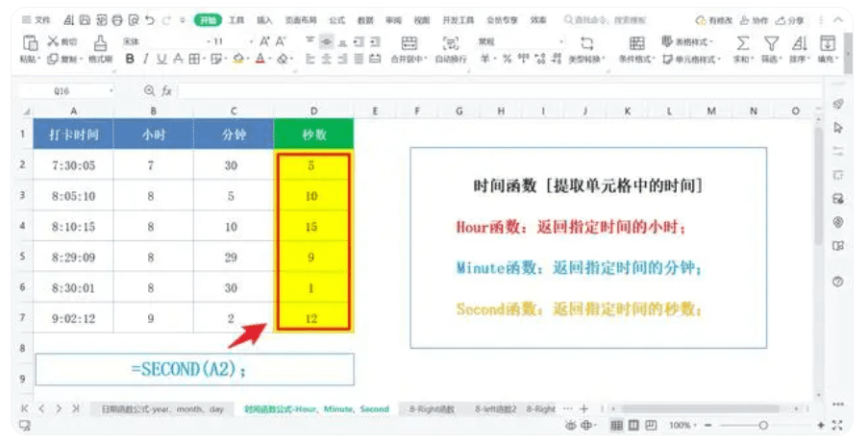Click the 协作 collaborate button
The height and width of the screenshot is (443, 868).
(755, 19)
